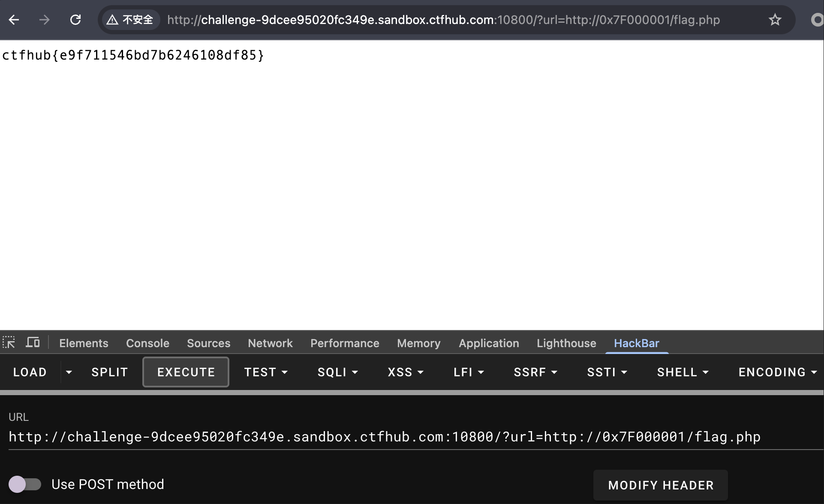
Task: Bookmark this page with star icon
Action: (775, 20)
